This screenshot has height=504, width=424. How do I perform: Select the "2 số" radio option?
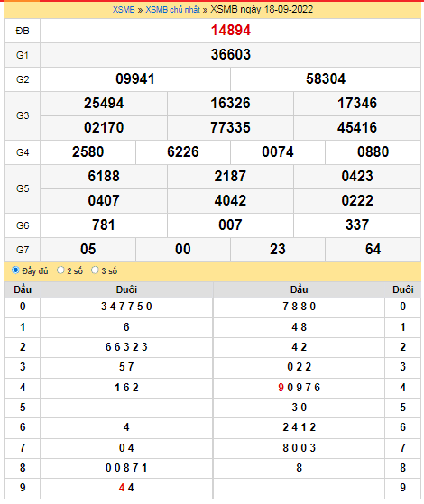coord(60,270)
